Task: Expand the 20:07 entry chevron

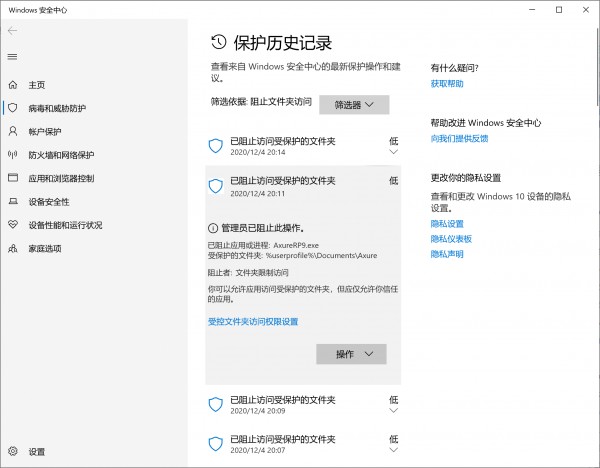Action: pyautogui.click(x=393, y=450)
